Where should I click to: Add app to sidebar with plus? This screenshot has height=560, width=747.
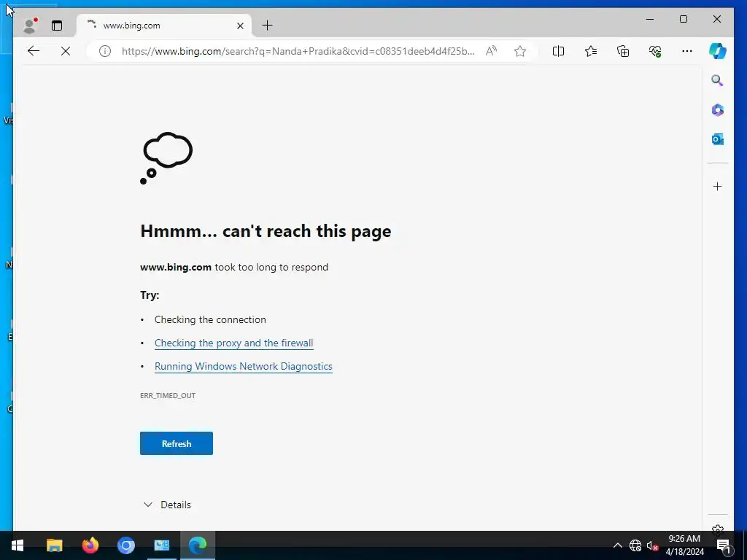718,186
